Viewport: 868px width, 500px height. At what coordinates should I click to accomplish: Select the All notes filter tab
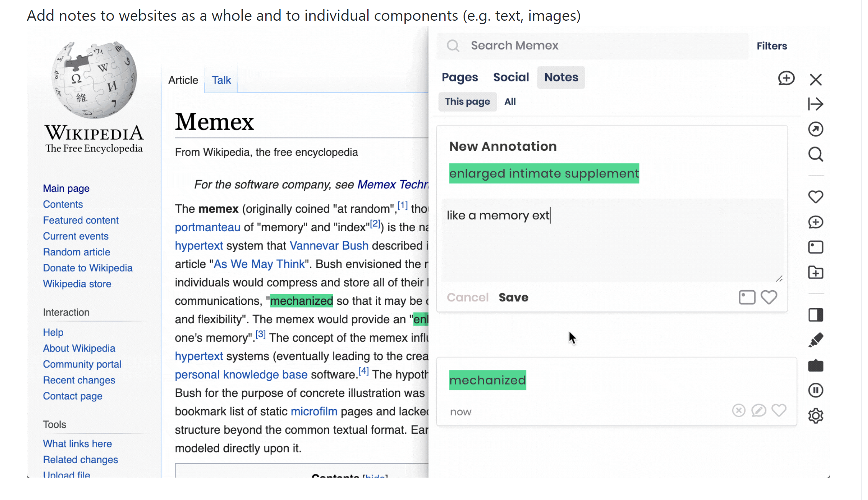pos(510,102)
